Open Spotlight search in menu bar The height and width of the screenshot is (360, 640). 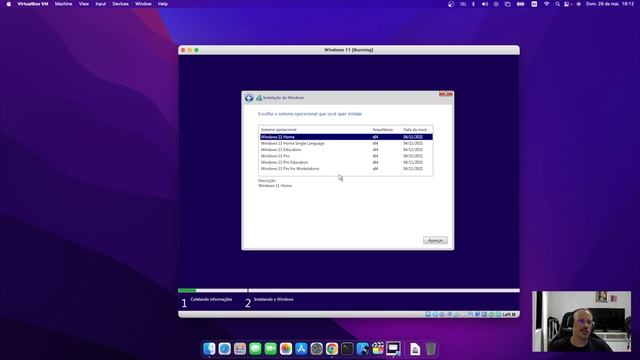tap(557, 4)
